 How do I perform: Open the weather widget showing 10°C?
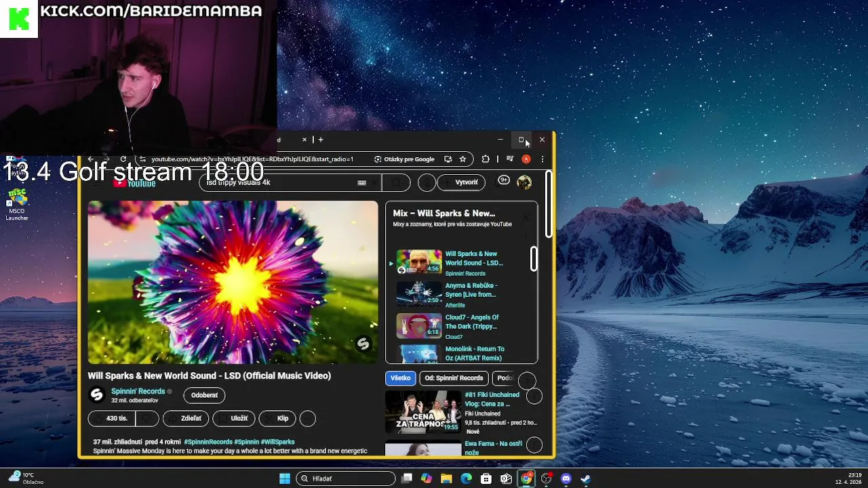click(x=27, y=479)
